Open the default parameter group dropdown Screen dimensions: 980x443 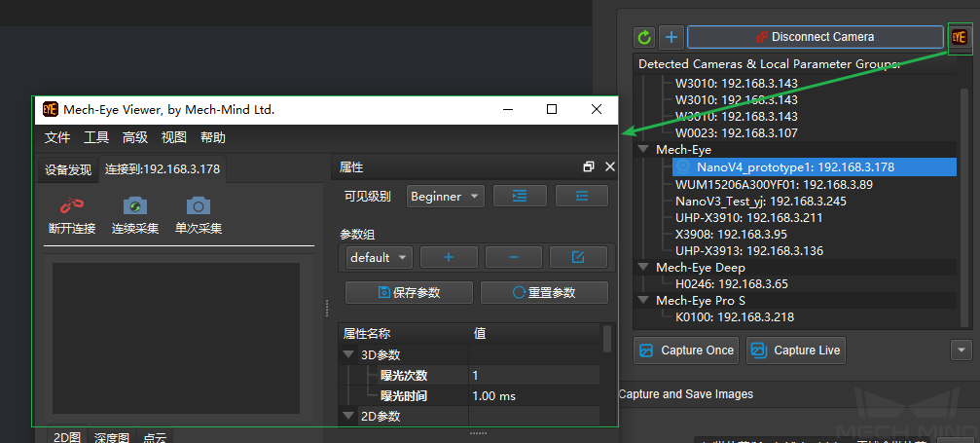[380, 257]
